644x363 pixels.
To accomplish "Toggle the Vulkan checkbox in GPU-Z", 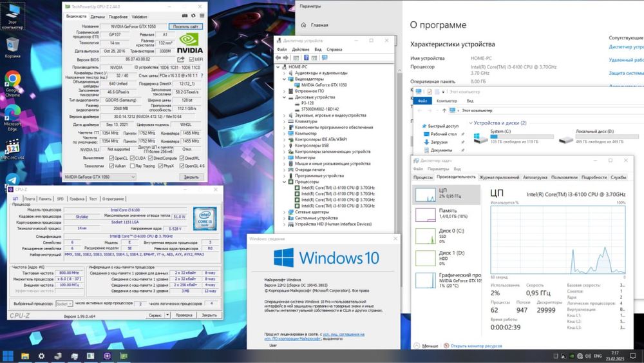I will (x=111, y=166).
